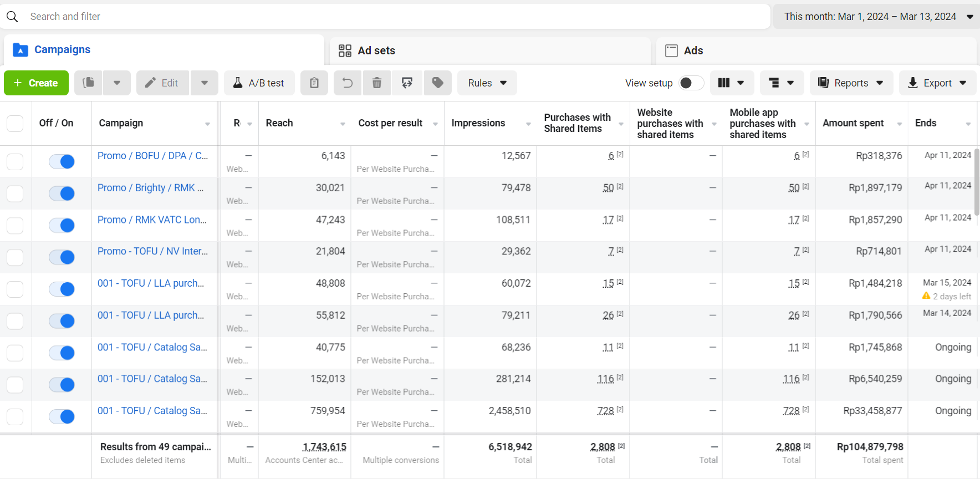Click the Reports document icon
This screenshot has height=479, width=980.
point(824,83)
